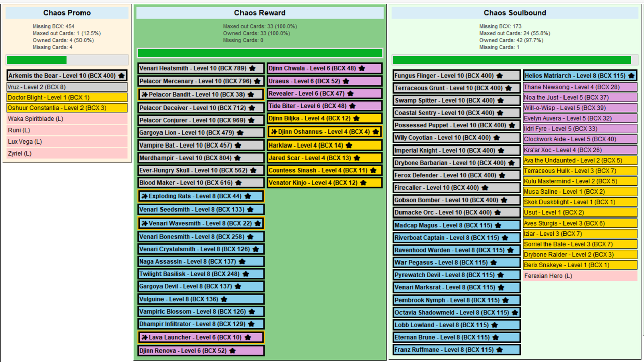This screenshot has height=362, width=644.
Task: Click star icon on Naga Assassin row
Action: click(242, 262)
